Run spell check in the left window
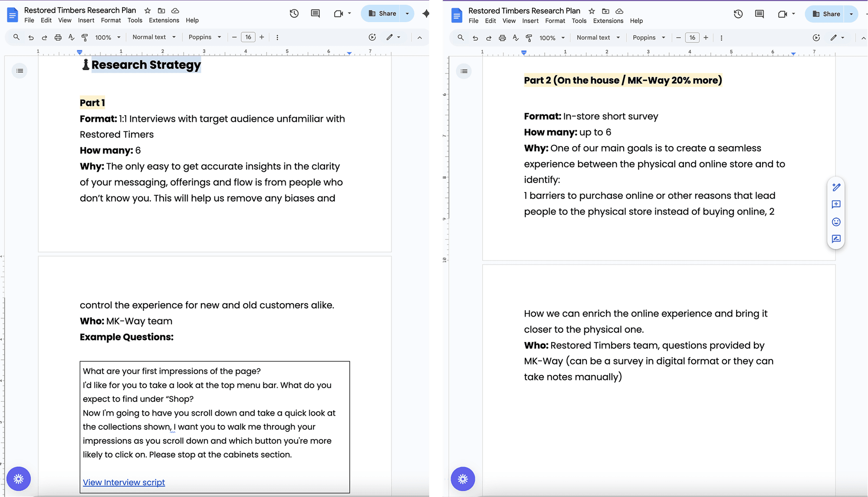Image resolution: width=868 pixels, height=497 pixels. point(71,37)
